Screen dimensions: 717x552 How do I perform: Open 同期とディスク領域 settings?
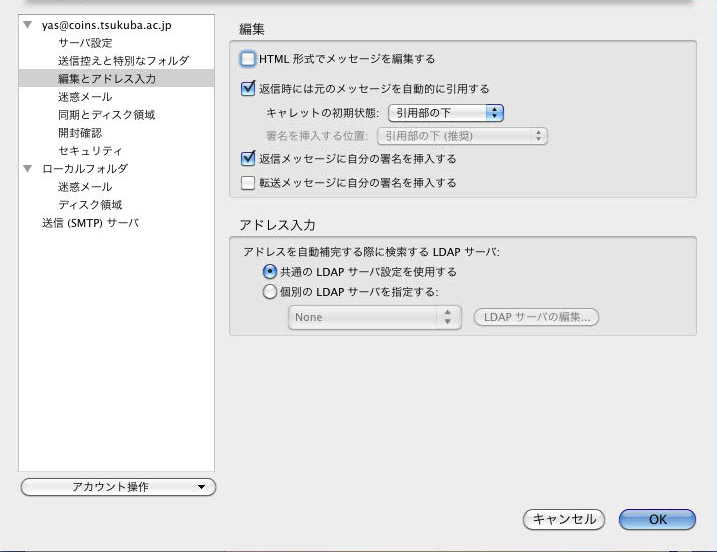pos(107,115)
